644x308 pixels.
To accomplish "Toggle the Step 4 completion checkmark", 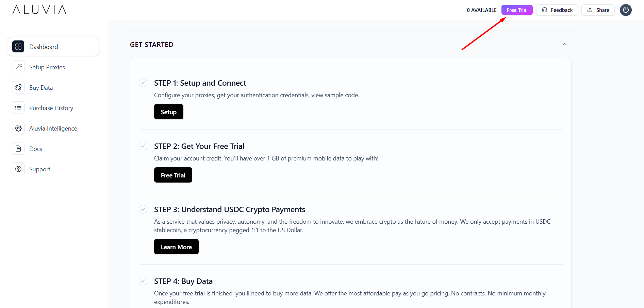I will click(x=143, y=281).
